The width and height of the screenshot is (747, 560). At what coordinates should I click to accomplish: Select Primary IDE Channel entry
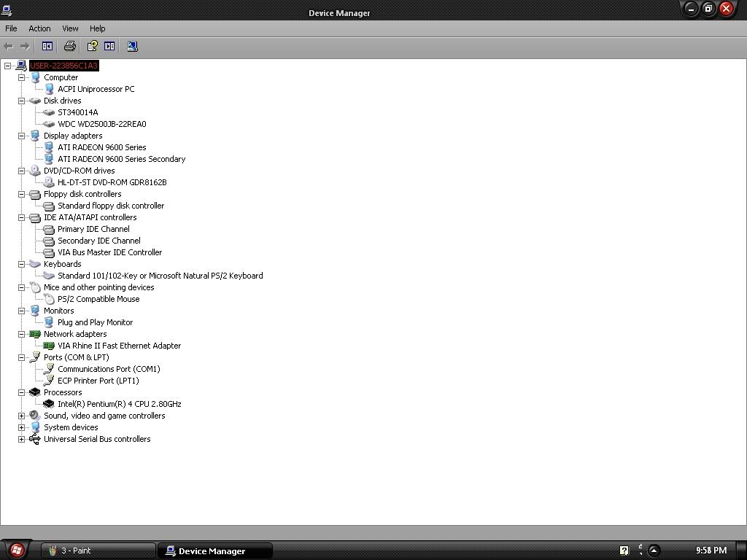pos(93,229)
